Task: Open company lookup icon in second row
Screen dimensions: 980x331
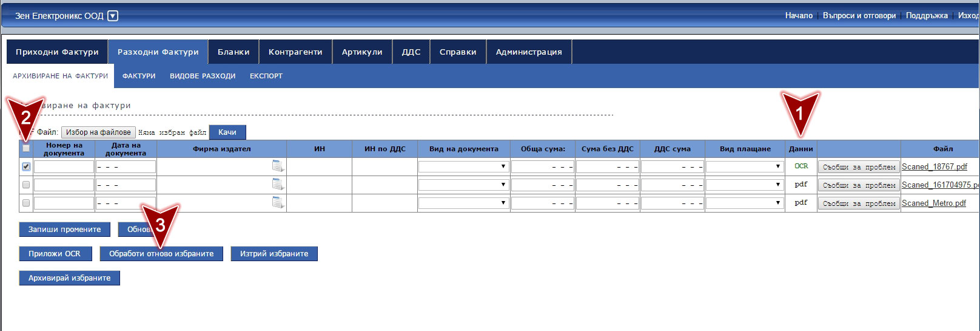Action: [x=278, y=185]
